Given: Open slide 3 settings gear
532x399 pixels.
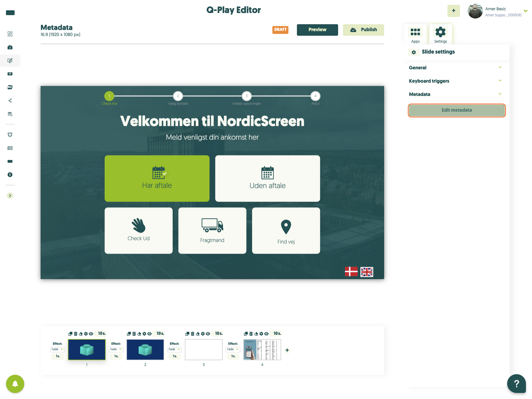Looking at the screenshot, I should (203, 334).
